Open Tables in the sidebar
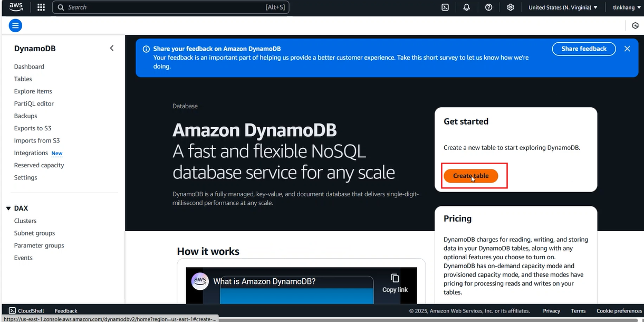Viewport: 644px width, 322px height. point(23,79)
